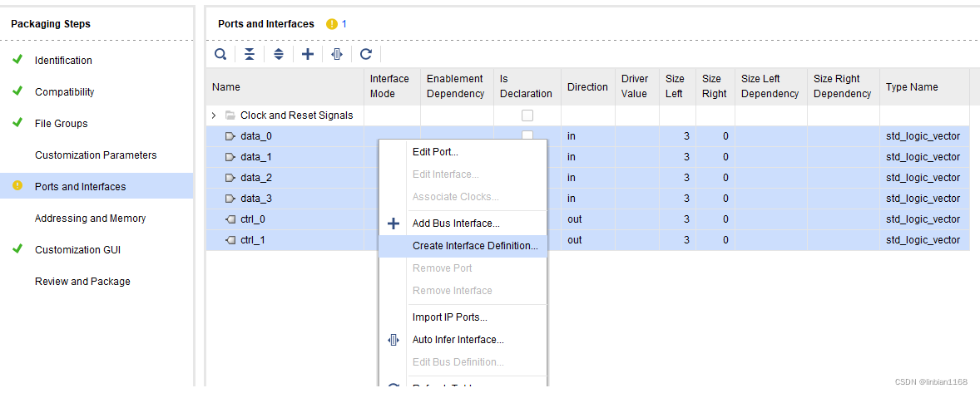Open the warning count link showing 1
Image resolution: width=980 pixels, height=393 pixels.
pyautogui.click(x=344, y=24)
